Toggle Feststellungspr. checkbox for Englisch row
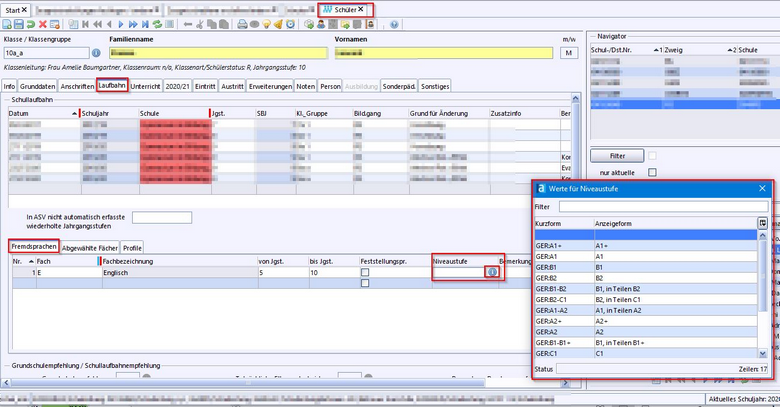Viewport: 780px width, 407px height. pyautogui.click(x=366, y=272)
